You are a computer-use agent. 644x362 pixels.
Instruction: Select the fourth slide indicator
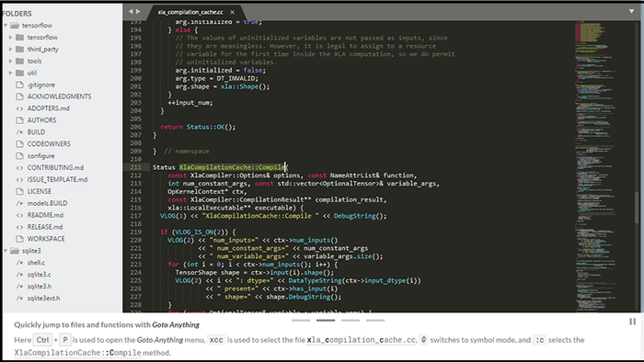tap(375, 320)
